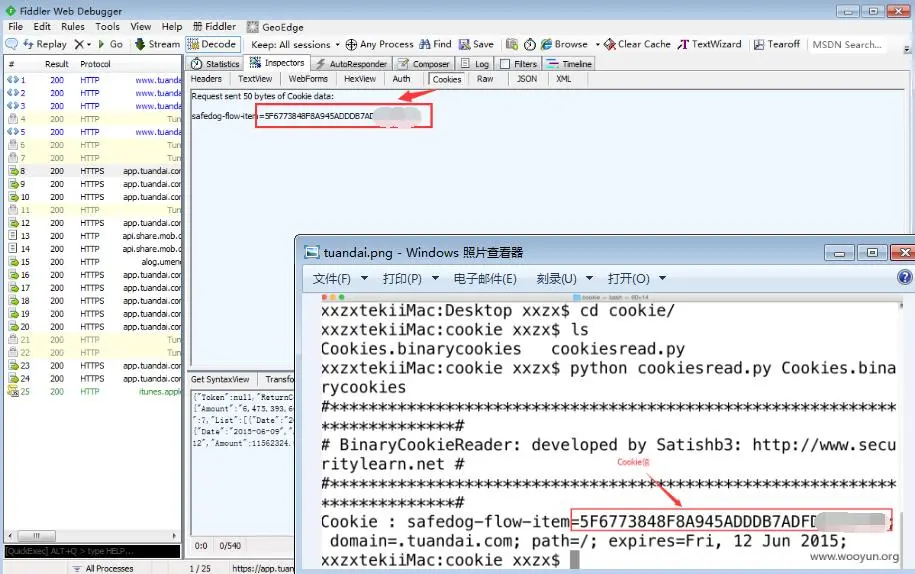
Task: Select the JSON inspector tab
Action: (527, 79)
